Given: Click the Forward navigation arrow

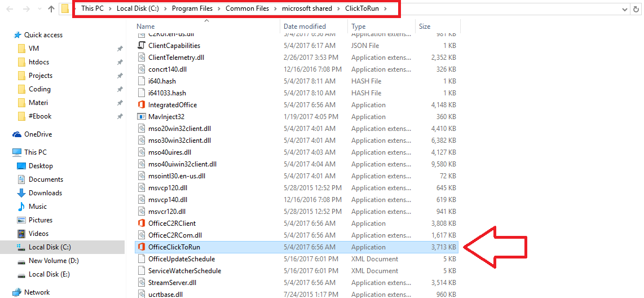Looking at the screenshot, I should (26, 8).
